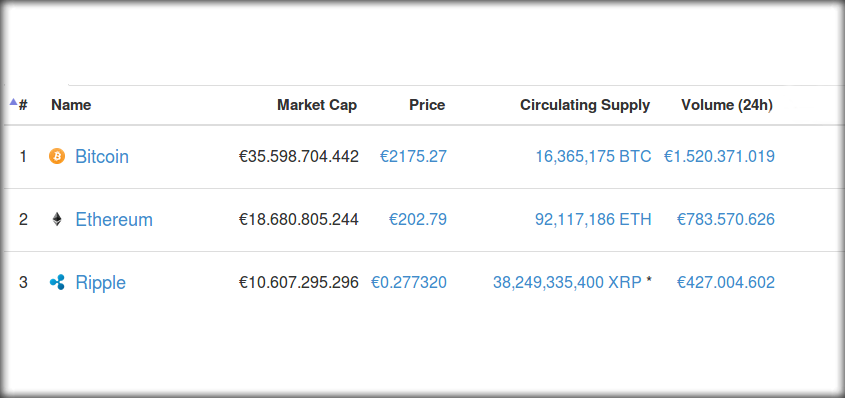Sort table by Market Cap header
Viewport: 845px width, 398px height.
[x=317, y=105]
